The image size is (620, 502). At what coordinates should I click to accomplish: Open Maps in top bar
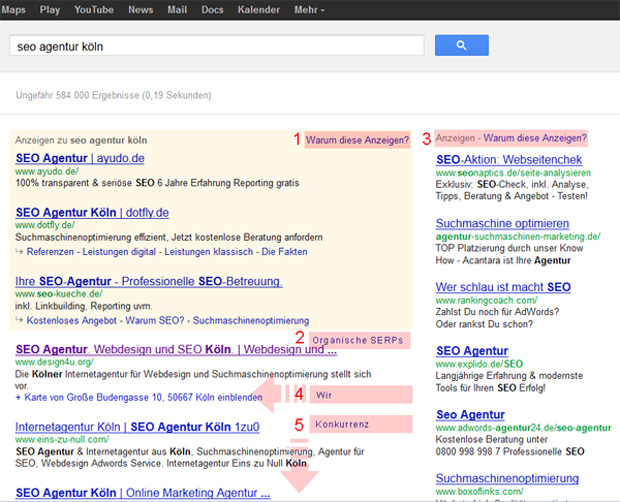tap(13, 9)
